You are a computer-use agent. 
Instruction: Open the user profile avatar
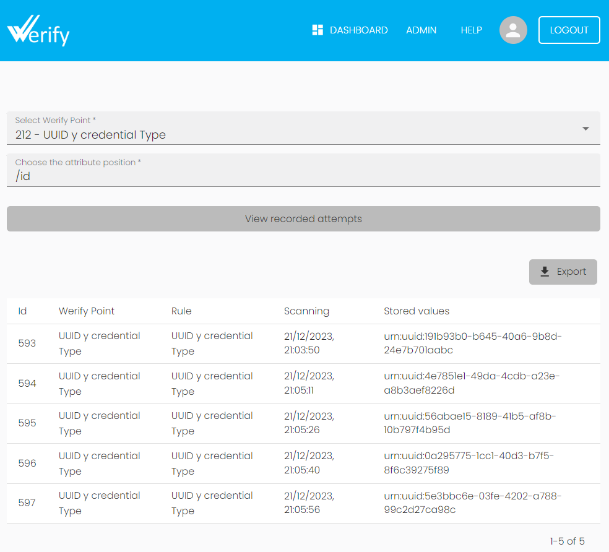click(x=513, y=30)
